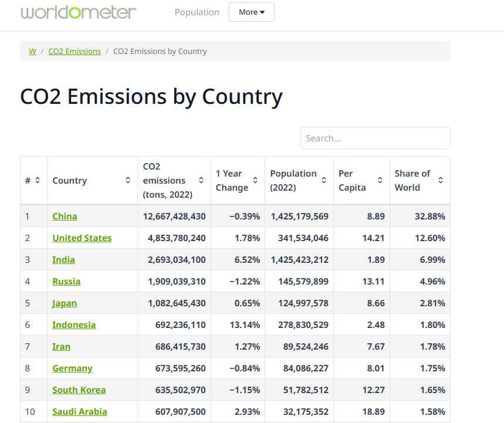
Task: Click inside the Search box
Action: pyautogui.click(x=375, y=137)
